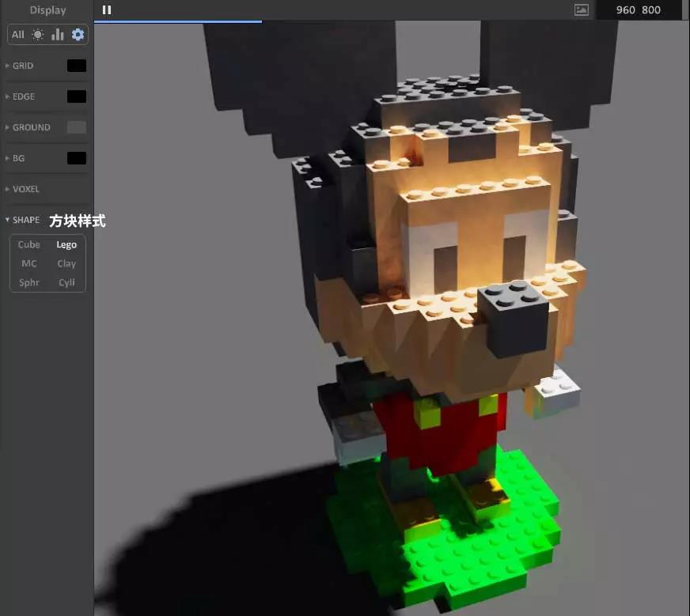The height and width of the screenshot is (616, 690).
Task: Open the EDGE color swatch
Action: click(77, 96)
